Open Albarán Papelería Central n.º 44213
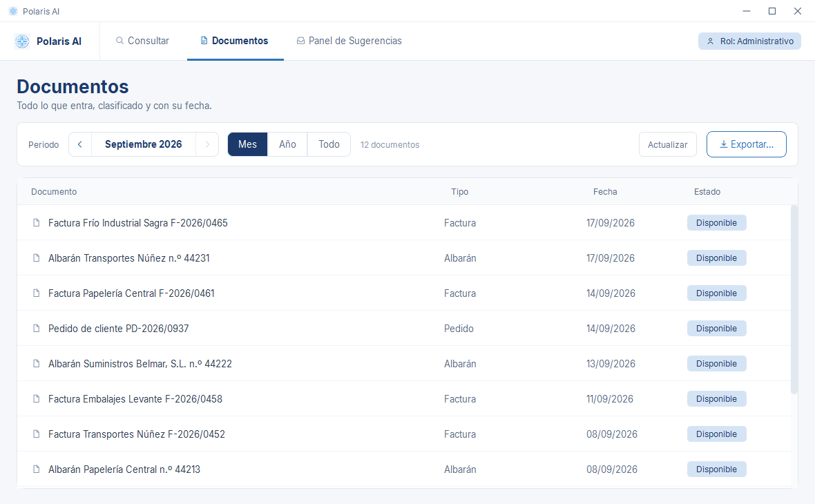815x504 pixels. pos(124,469)
